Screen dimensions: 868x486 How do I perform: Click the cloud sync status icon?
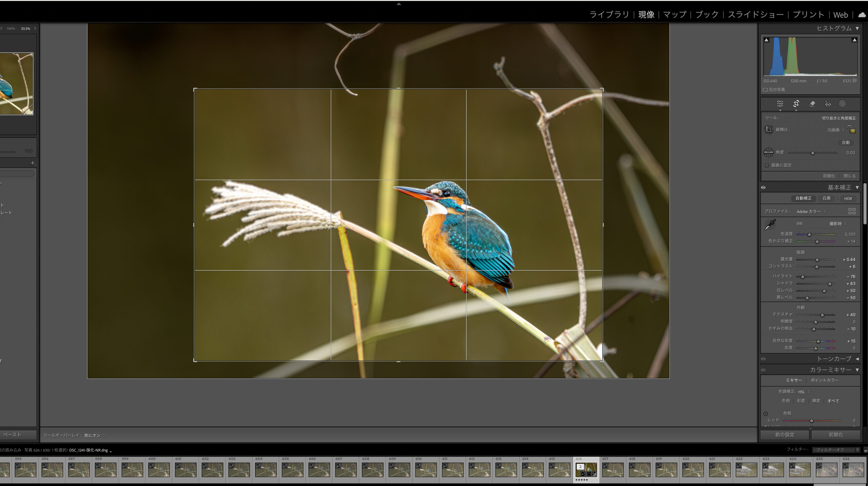pyautogui.click(x=862, y=15)
